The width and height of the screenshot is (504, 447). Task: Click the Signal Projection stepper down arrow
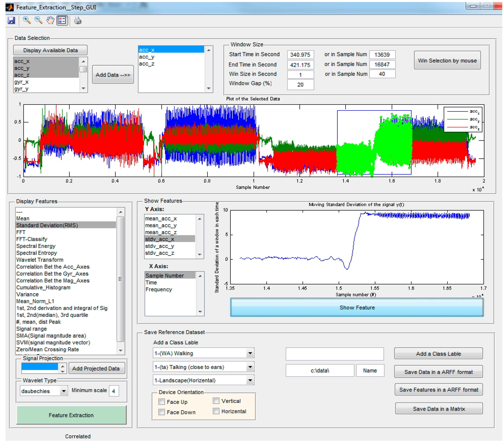pos(63,371)
